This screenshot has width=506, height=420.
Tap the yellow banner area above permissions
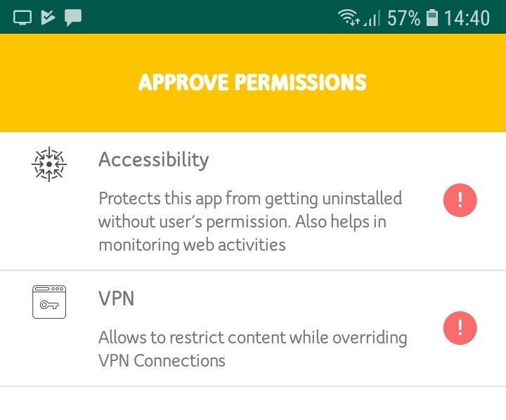point(253,83)
